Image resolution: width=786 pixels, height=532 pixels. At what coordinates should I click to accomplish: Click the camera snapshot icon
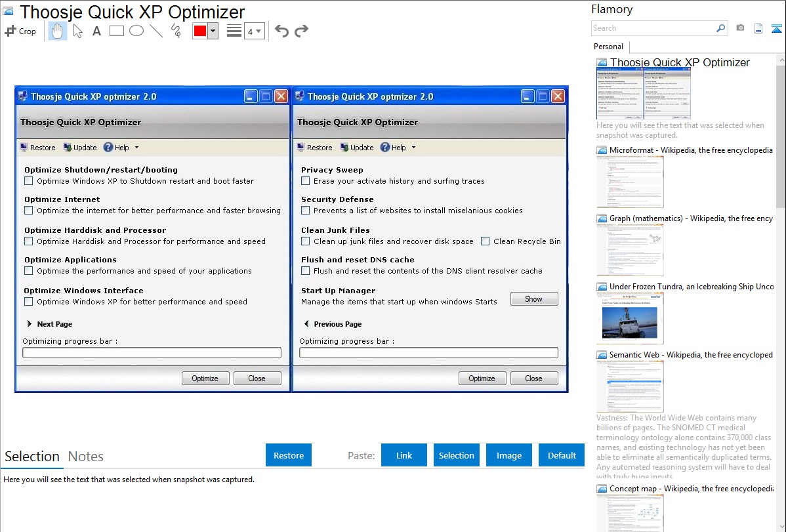point(740,28)
